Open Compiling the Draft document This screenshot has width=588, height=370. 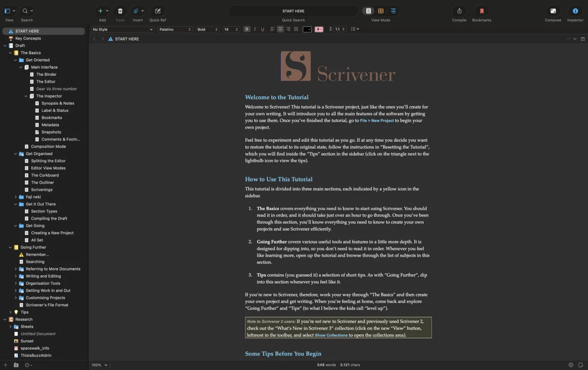pos(49,219)
